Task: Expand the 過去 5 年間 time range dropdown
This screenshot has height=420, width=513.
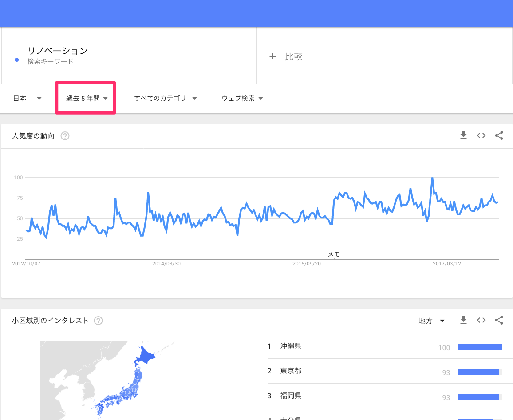Action: (x=87, y=99)
